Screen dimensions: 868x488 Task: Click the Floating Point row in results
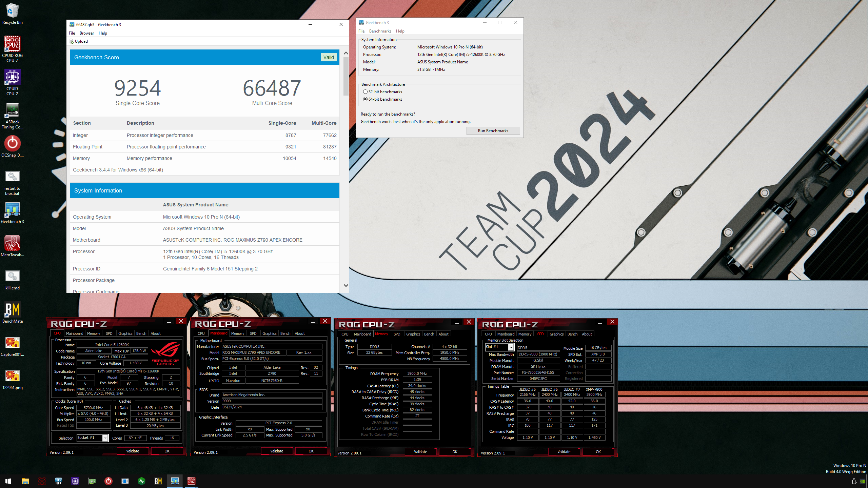204,147
